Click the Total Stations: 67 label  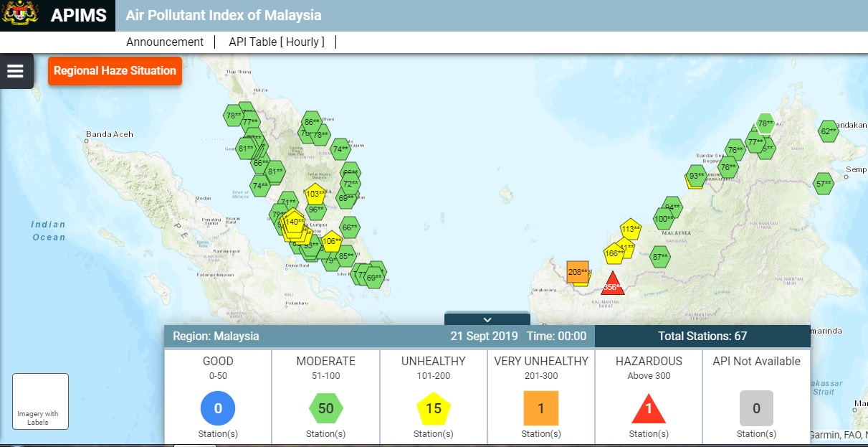pos(702,336)
